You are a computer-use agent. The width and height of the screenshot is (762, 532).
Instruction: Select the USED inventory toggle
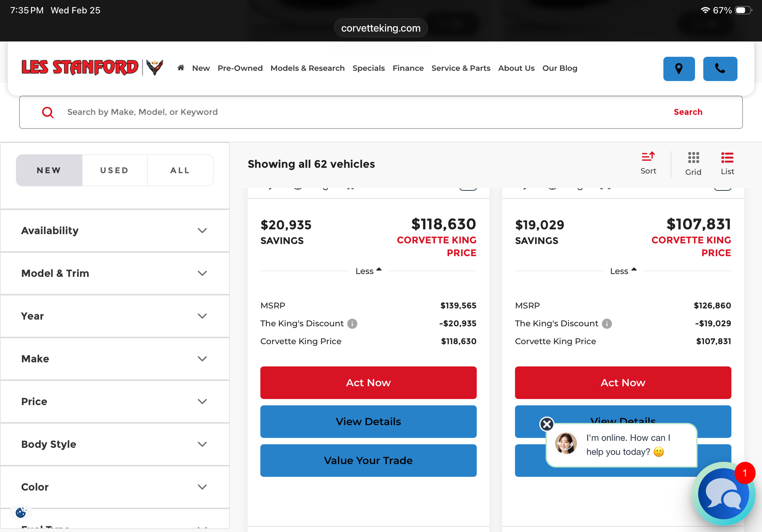point(114,170)
